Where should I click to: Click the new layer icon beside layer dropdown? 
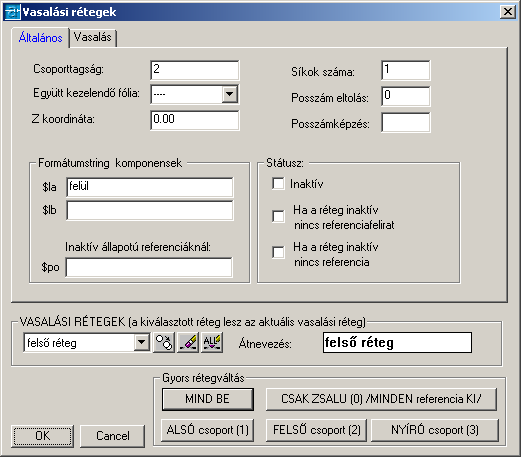pos(164,342)
